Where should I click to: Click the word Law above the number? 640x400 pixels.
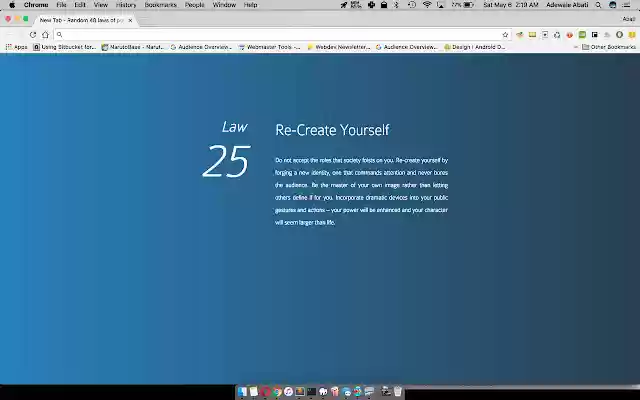235,127
